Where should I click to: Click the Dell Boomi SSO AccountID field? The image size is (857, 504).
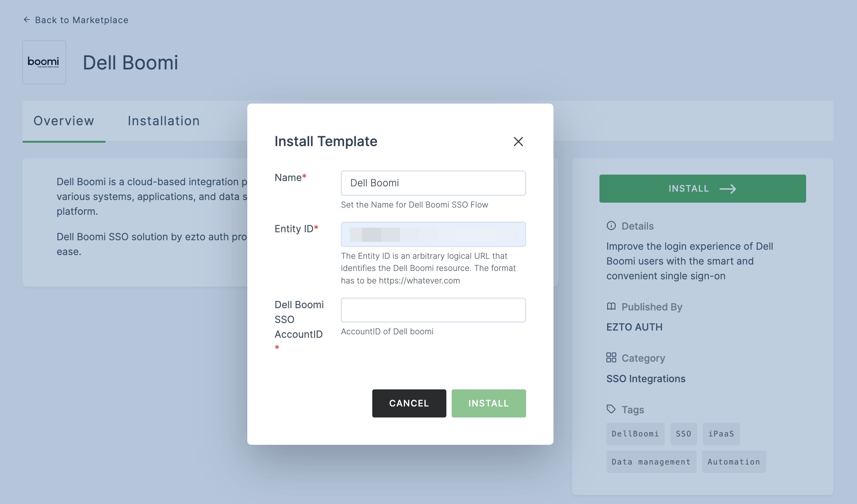pyautogui.click(x=433, y=310)
